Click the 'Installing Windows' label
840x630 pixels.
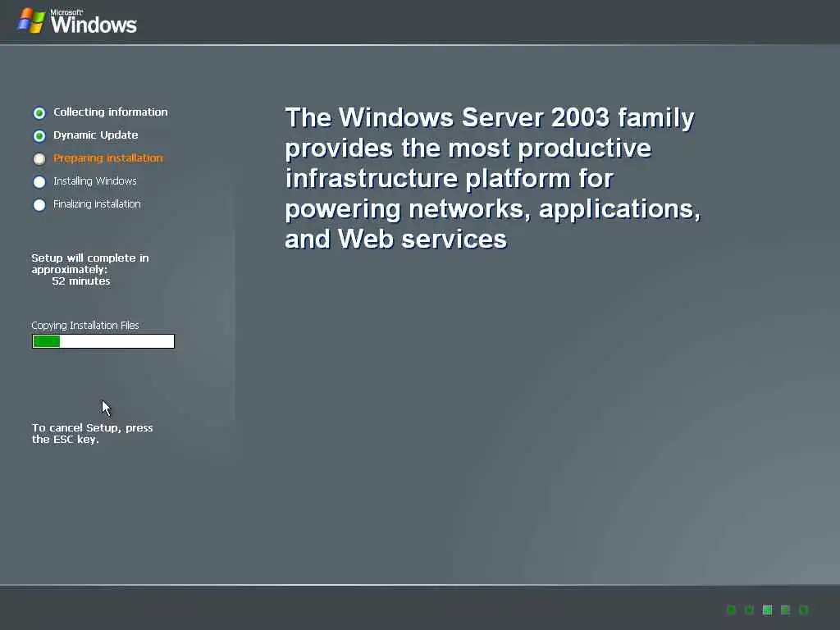tap(95, 181)
